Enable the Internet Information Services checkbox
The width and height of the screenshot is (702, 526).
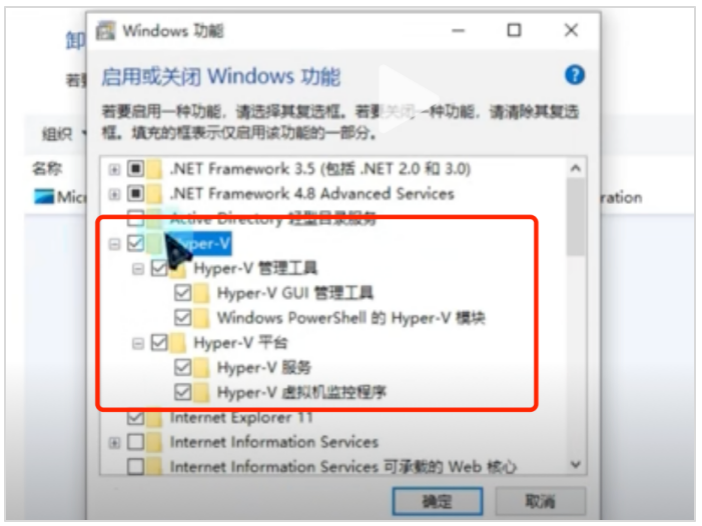pyautogui.click(x=136, y=442)
